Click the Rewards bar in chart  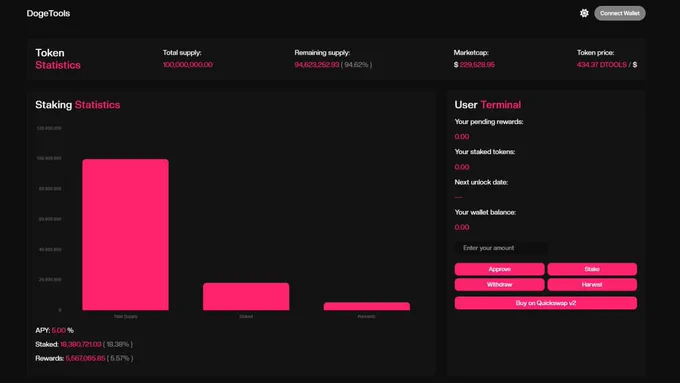point(366,306)
